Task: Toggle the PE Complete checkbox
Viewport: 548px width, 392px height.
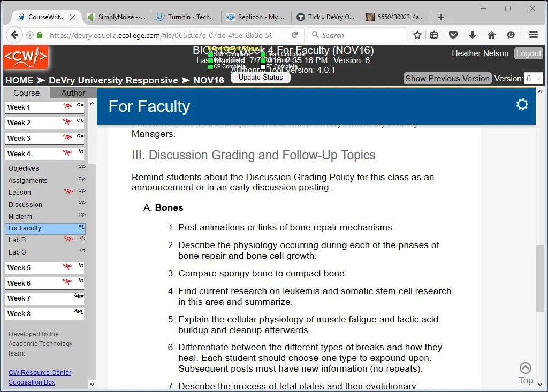Action: [x=263, y=67]
